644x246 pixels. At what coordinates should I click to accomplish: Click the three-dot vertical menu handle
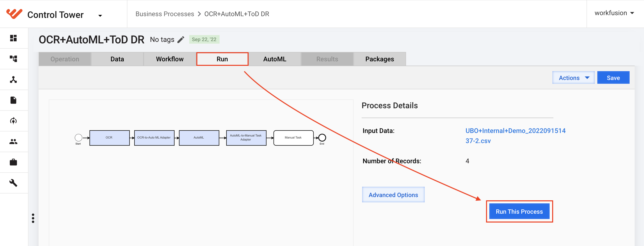[33, 218]
